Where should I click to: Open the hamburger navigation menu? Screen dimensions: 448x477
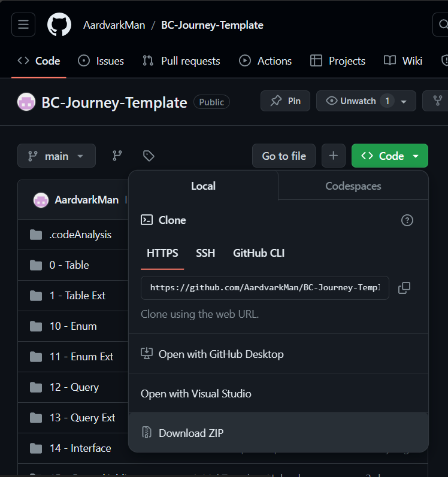coord(23,25)
